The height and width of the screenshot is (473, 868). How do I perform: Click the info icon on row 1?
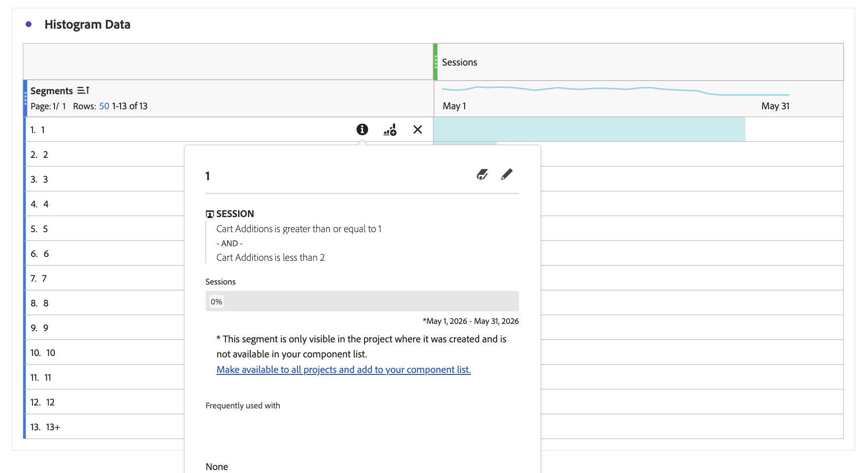coord(362,129)
